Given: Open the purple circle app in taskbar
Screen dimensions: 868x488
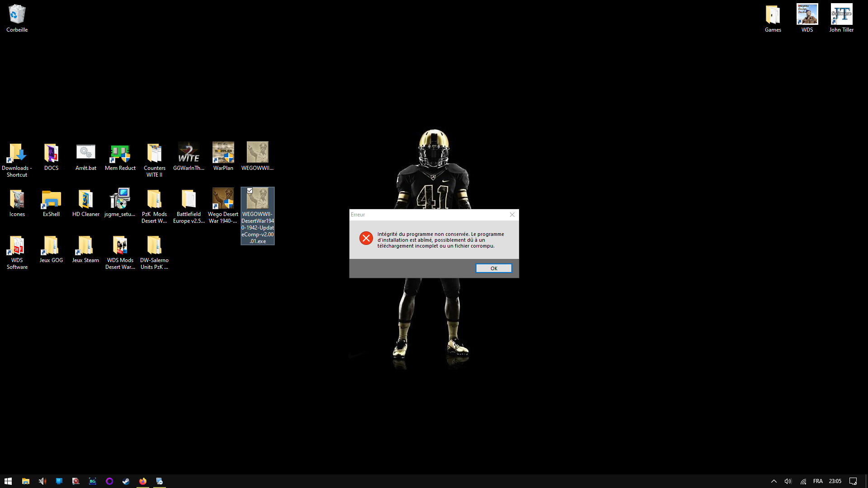Looking at the screenshot, I should click(x=109, y=481).
